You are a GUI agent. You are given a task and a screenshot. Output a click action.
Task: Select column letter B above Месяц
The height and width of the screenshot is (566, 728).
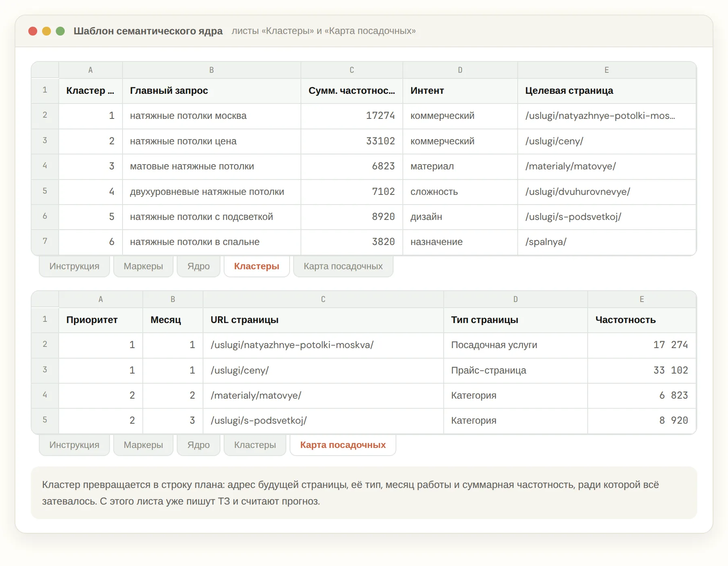(173, 299)
